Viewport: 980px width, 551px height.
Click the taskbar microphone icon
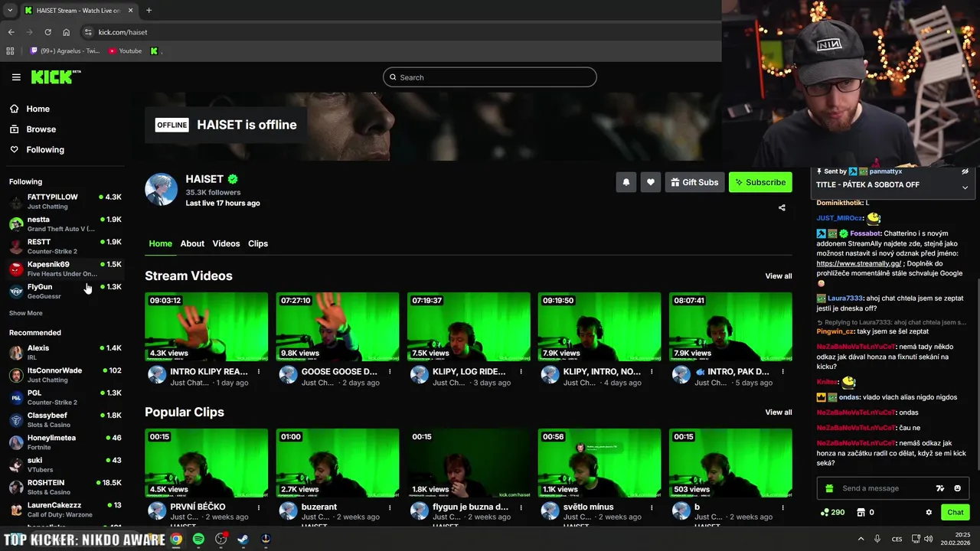coord(877,539)
